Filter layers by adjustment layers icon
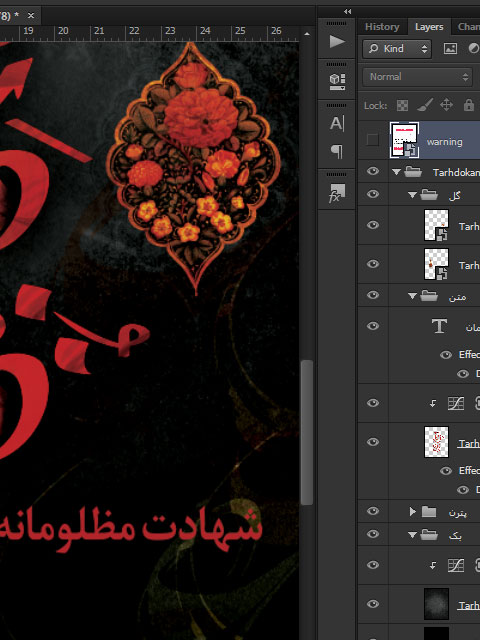This screenshot has width=480, height=640. (473, 49)
